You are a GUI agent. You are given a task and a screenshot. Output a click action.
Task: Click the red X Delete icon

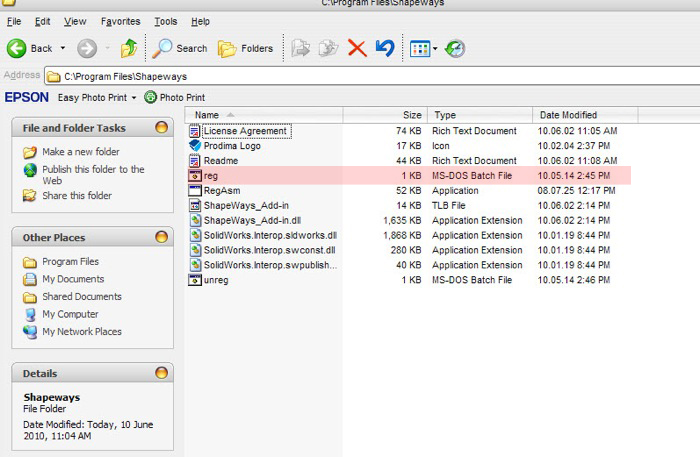pyautogui.click(x=356, y=48)
